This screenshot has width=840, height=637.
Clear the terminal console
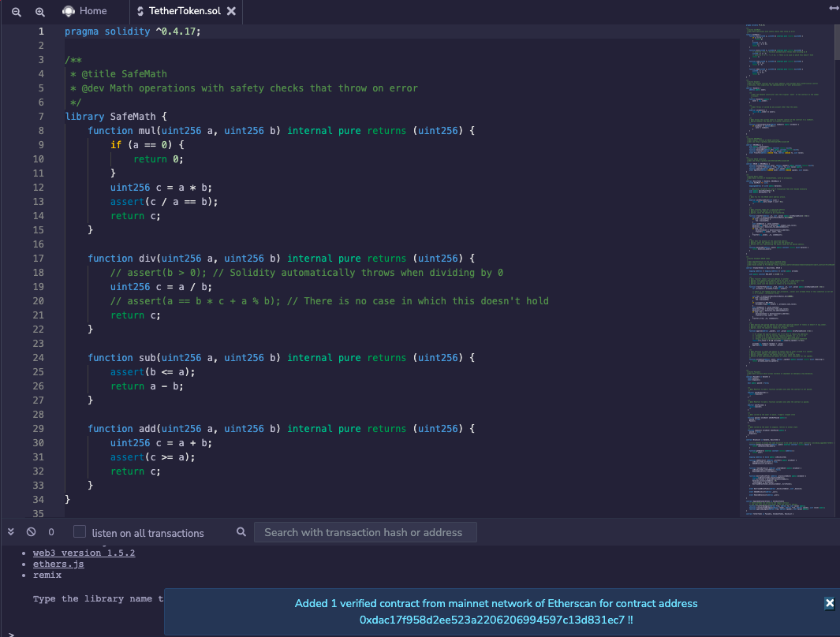click(x=31, y=531)
